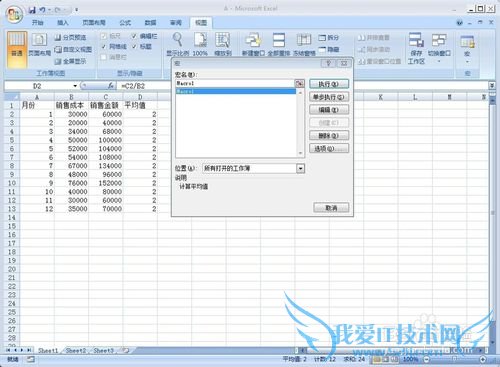The height and width of the screenshot is (367, 500).
Task: Open the 公式 (Formulas) tab
Action: click(x=125, y=23)
